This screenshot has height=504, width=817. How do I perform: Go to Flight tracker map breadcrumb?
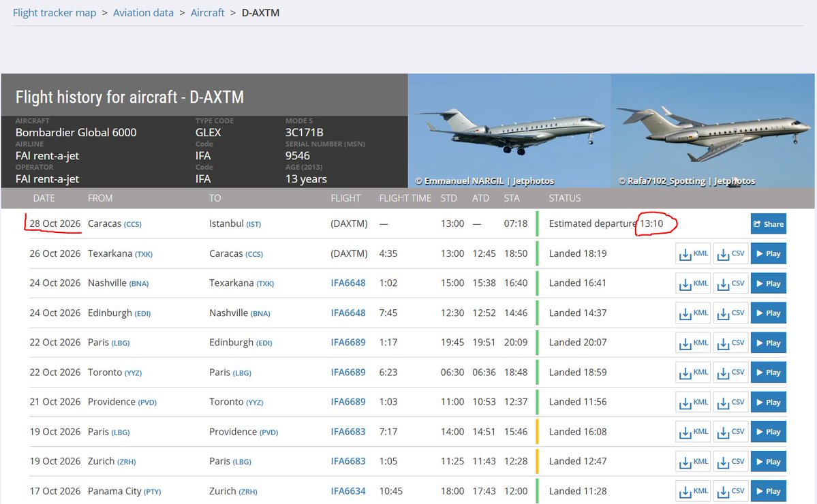(x=55, y=12)
